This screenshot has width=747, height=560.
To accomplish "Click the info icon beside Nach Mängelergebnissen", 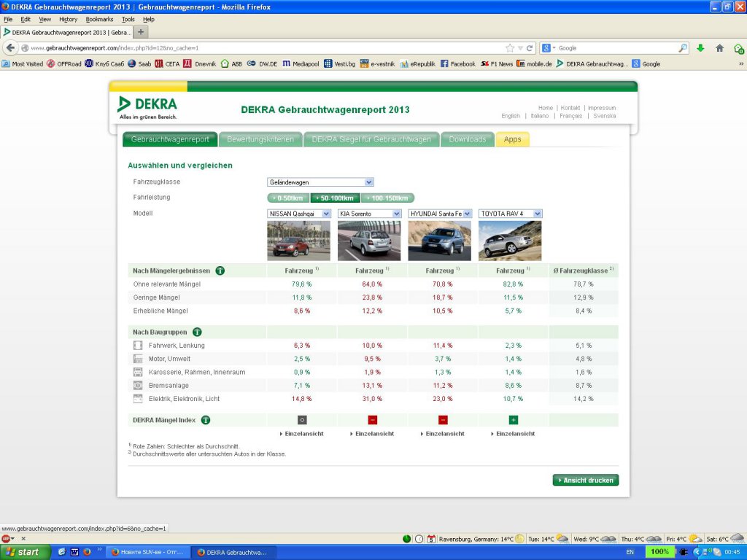I will pyautogui.click(x=220, y=271).
